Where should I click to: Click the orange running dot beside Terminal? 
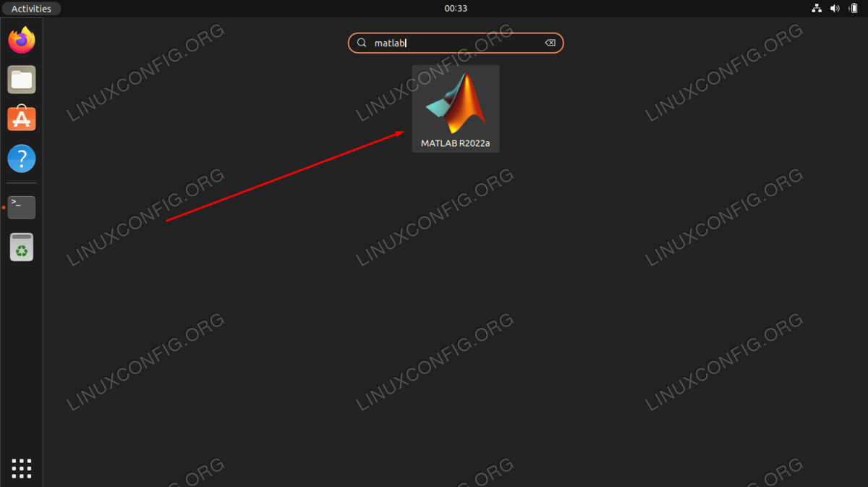[x=4, y=208]
